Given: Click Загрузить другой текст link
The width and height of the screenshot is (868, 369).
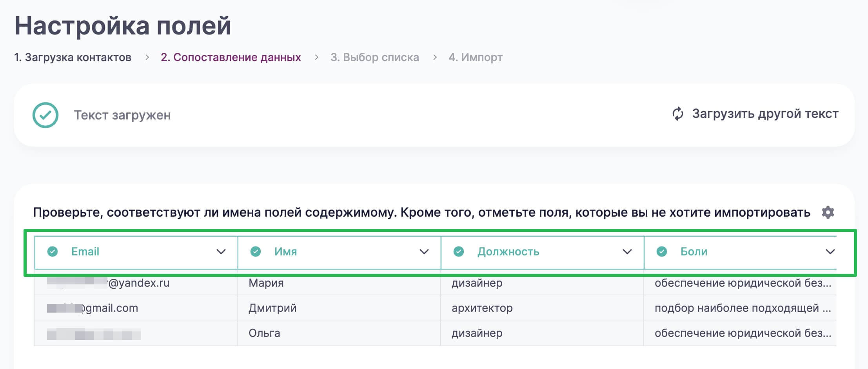Looking at the screenshot, I should pyautogui.click(x=765, y=114).
